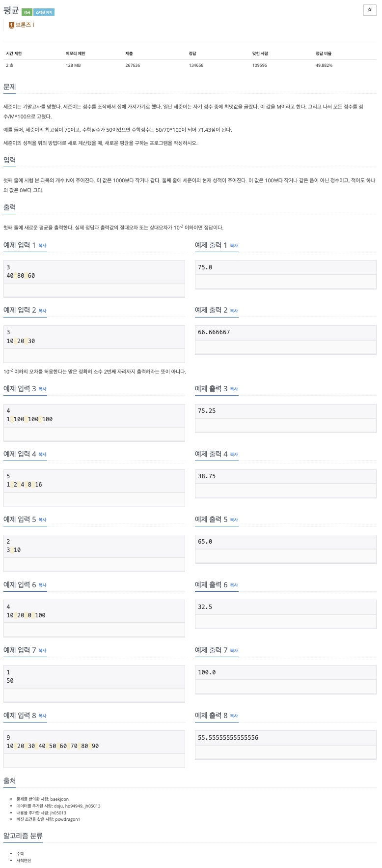Select the 사칙연산 algorithm tag

tap(24, 861)
